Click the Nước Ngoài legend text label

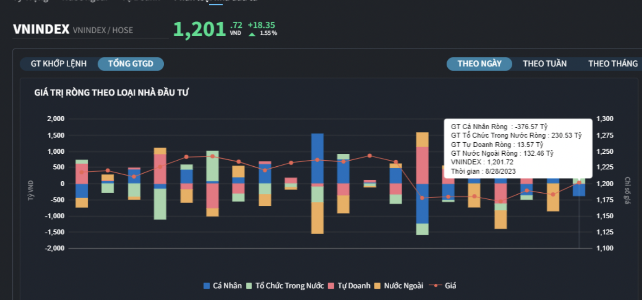(x=404, y=286)
